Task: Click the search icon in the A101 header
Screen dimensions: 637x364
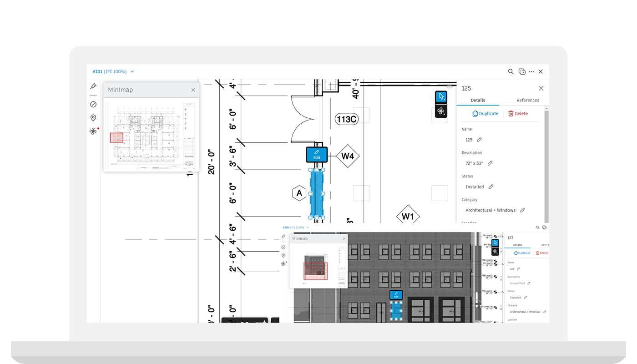Action: tap(511, 71)
